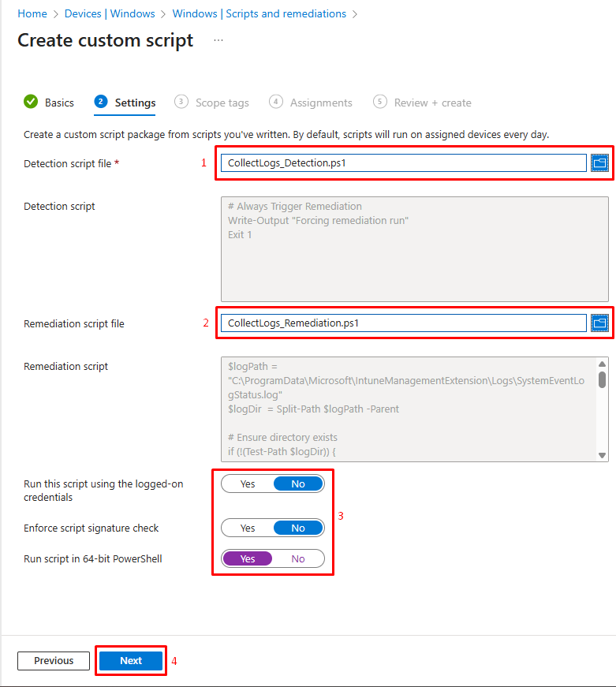
Task: Go to the Assignments step tab
Action: tap(320, 103)
